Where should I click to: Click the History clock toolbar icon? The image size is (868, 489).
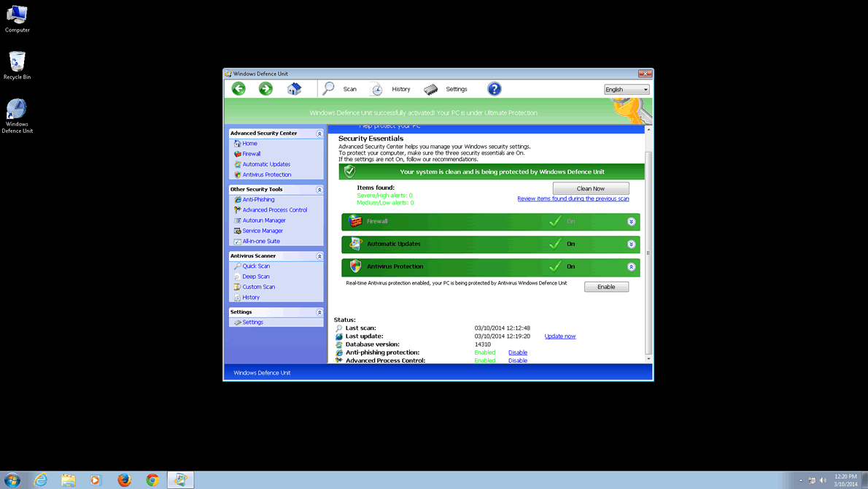pos(376,89)
